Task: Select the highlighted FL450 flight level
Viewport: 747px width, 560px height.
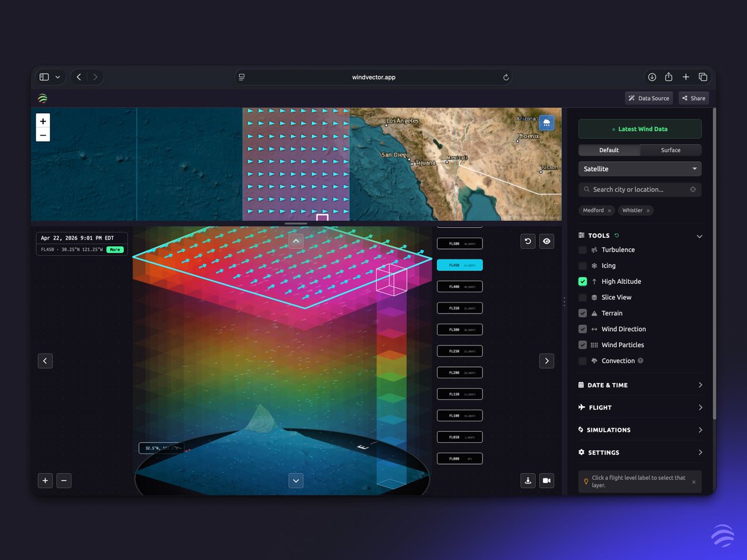Action: [459, 265]
